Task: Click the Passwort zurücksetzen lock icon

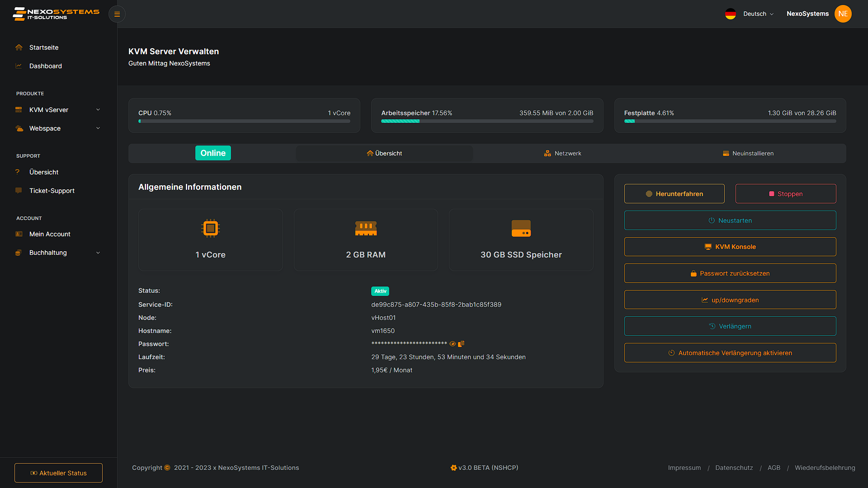Action: click(694, 273)
